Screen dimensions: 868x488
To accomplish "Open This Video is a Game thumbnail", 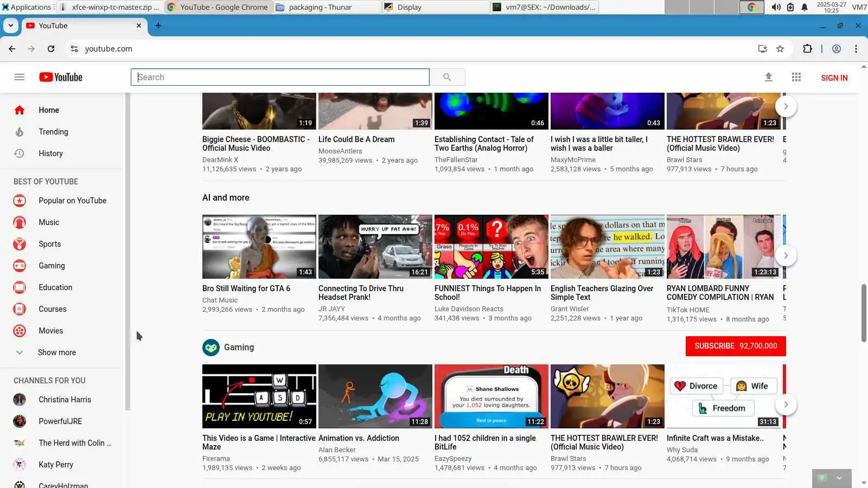I will 259,396.
